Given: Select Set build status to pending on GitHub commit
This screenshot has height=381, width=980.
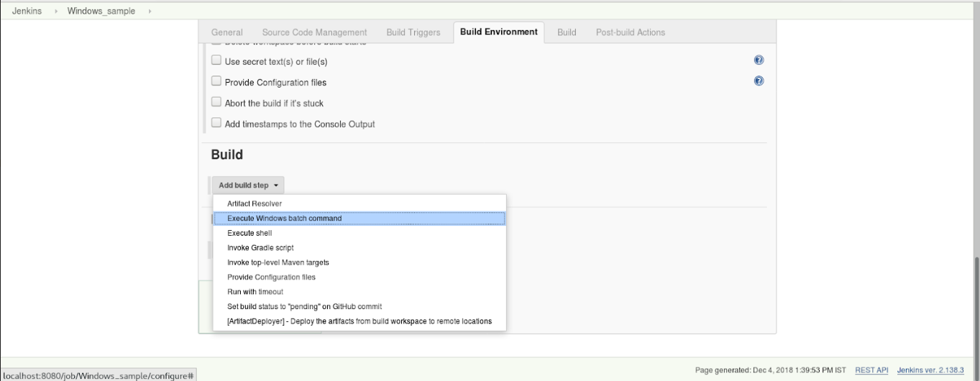Looking at the screenshot, I should tap(360, 306).
